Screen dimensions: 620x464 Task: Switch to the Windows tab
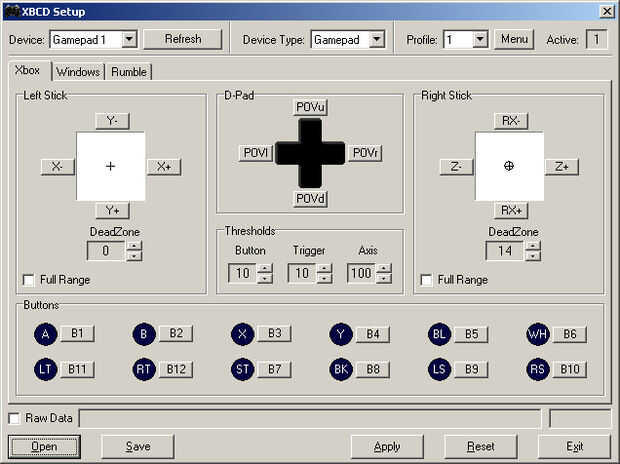78,72
